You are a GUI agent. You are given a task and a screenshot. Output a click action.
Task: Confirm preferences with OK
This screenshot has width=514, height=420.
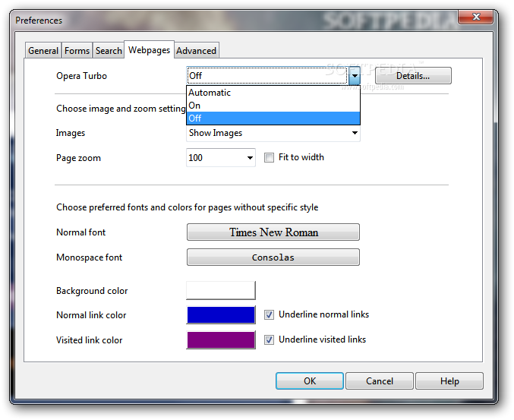pyautogui.click(x=310, y=381)
